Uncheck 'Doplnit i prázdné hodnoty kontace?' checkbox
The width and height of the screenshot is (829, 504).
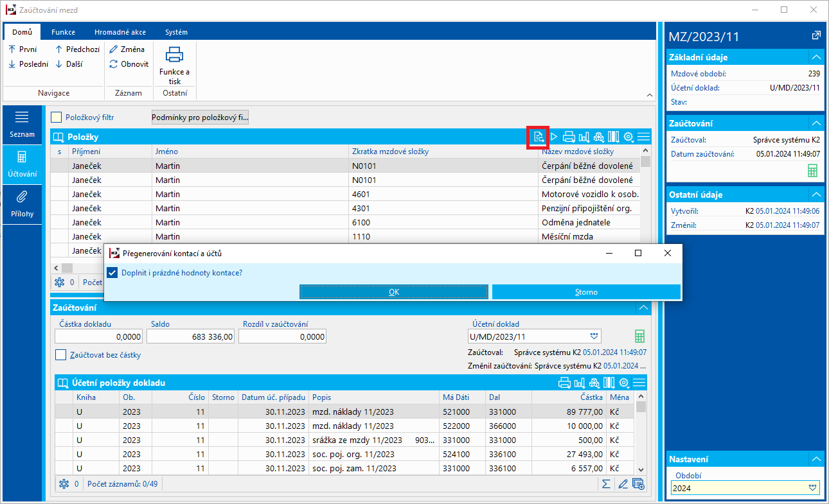112,273
